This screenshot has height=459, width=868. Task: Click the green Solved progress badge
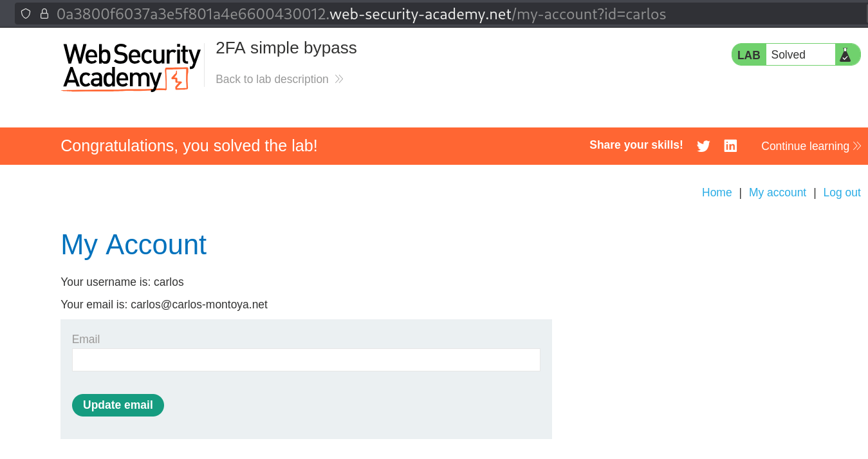coord(796,54)
